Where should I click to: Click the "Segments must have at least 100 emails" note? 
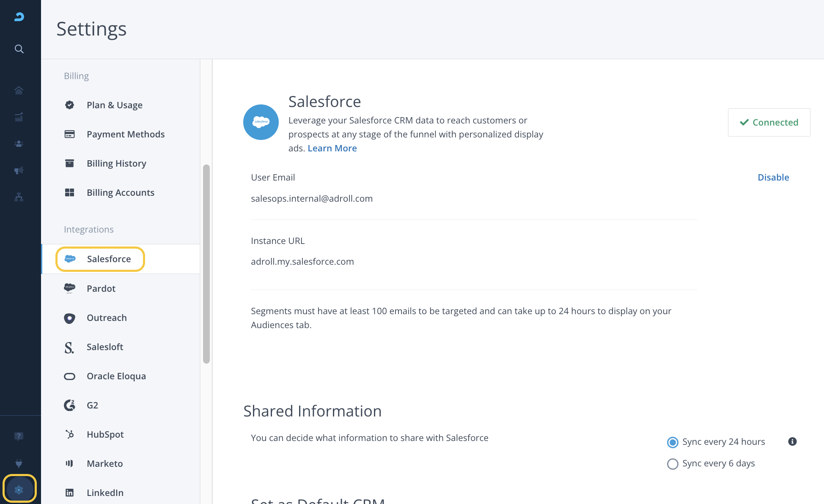(461, 318)
